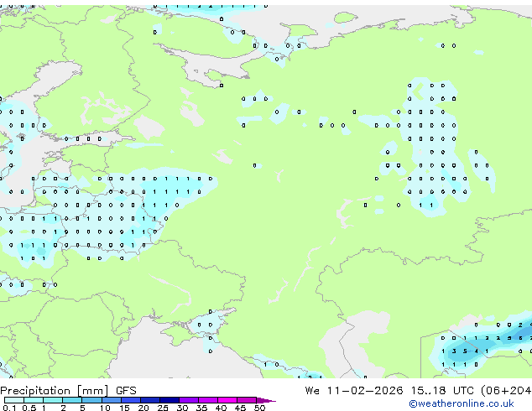Click the '(06+204' forecast run text
Screen dimensions: 532x411
[x=506, y=391]
